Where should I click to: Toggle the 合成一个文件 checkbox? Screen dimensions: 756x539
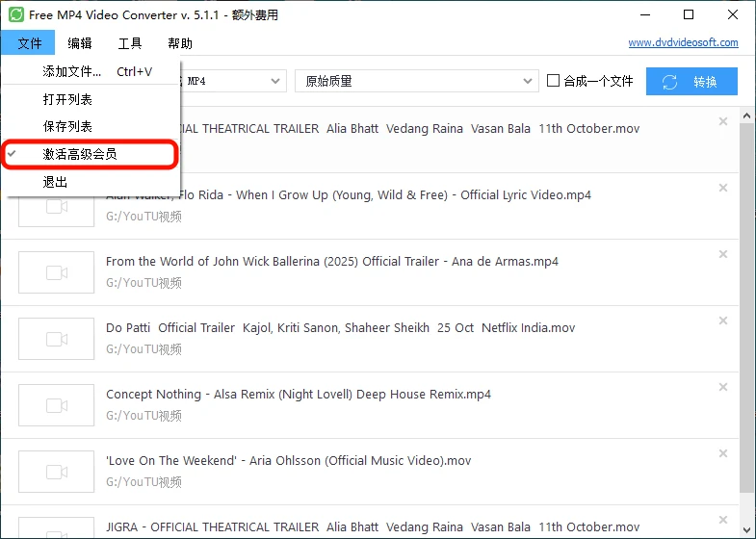point(553,81)
